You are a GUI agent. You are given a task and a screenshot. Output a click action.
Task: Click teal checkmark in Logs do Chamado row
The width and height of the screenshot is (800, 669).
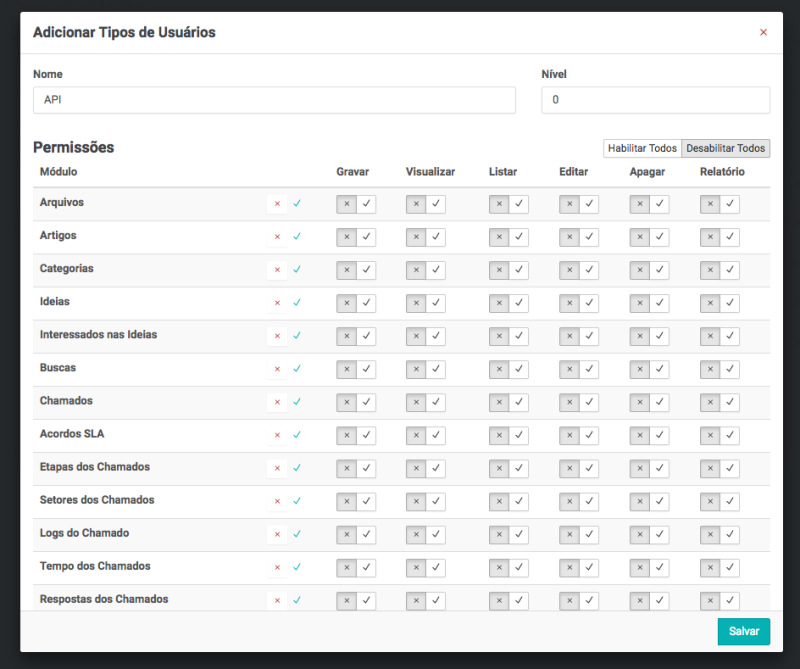[x=297, y=534]
